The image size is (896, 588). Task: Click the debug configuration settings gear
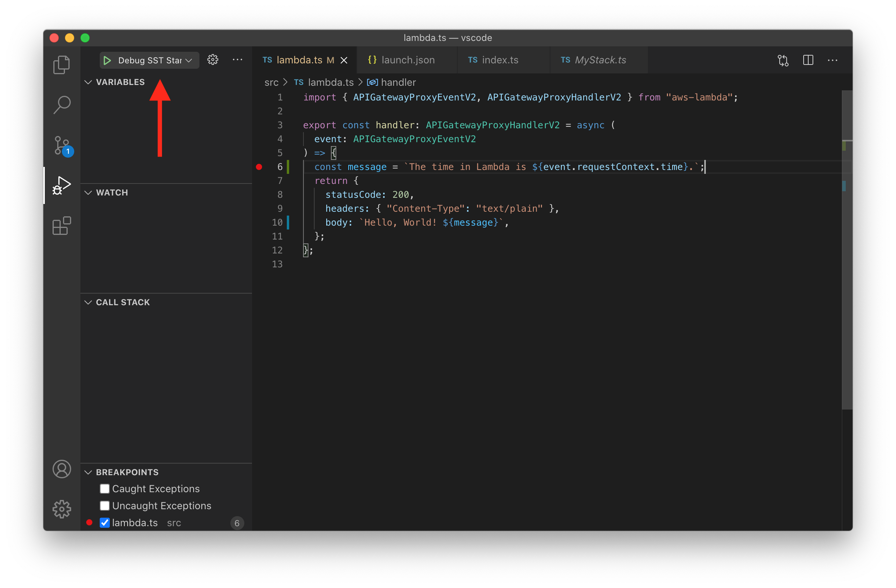(x=214, y=60)
